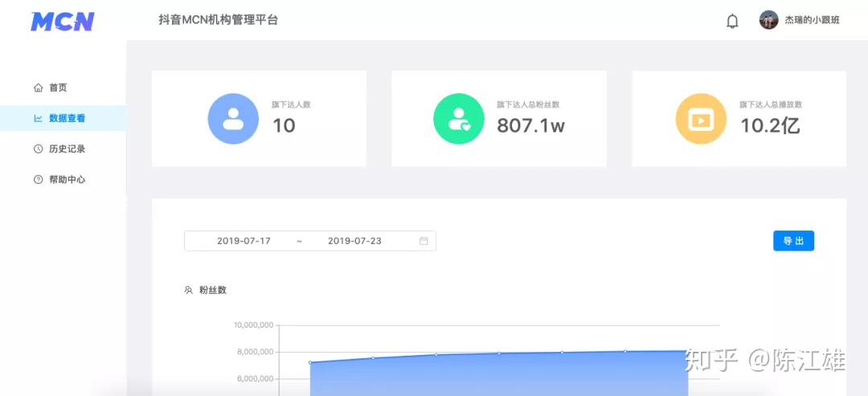Click the start date 2019-07-17
Screen dimensions: 868x396
(x=244, y=241)
